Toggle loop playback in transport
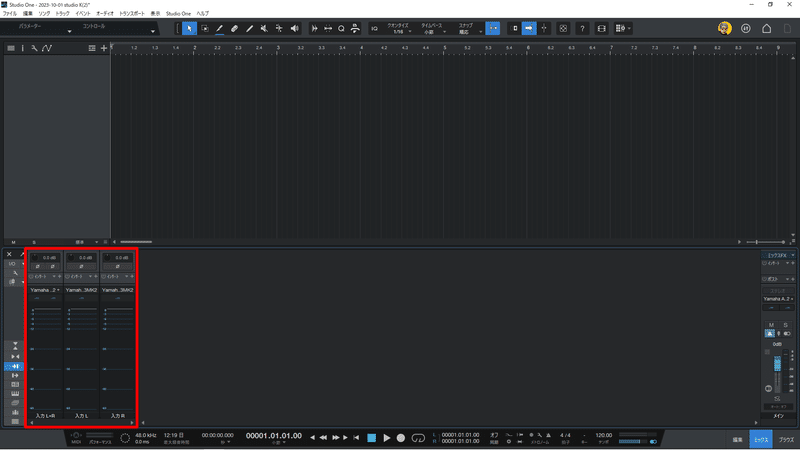Viewport: 800px width, 450px height. (418, 438)
